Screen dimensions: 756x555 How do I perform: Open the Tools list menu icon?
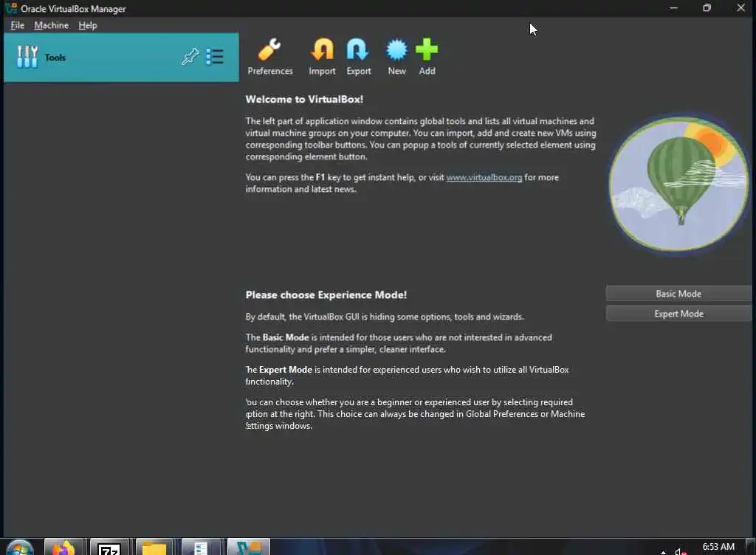(215, 57)
